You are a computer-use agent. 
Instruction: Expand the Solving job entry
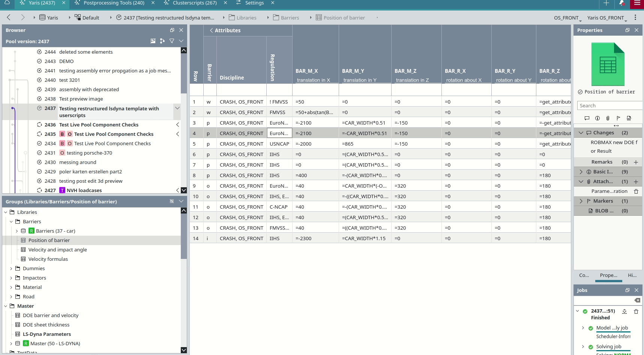tap(583, 347)
